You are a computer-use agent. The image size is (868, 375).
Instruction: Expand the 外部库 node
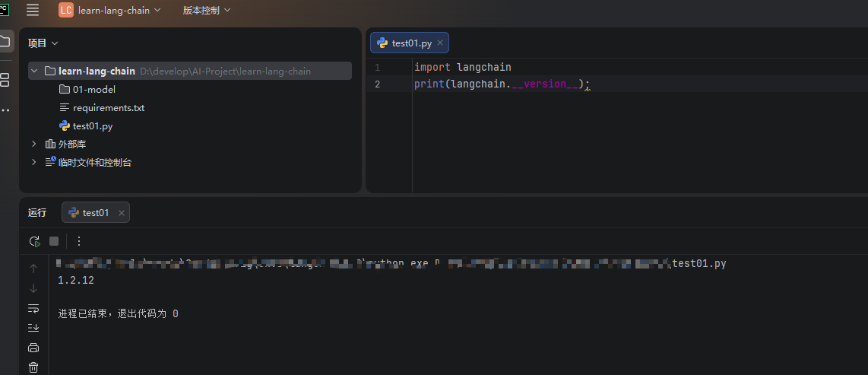(33, 144)
